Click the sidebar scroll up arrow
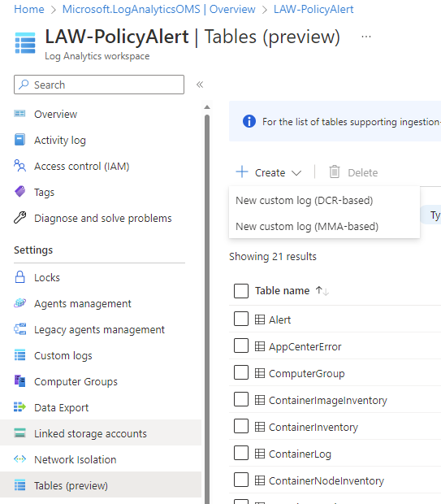 pyautogui.click(x=207, y=107)
